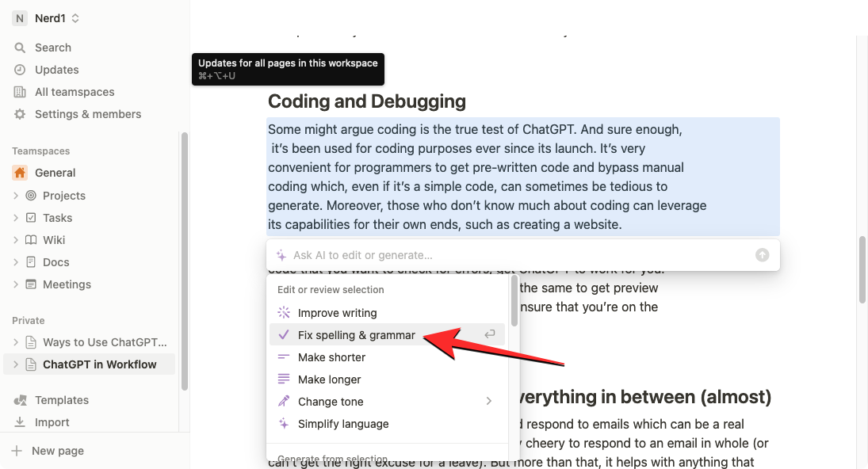Click the Tasks checkbox icon
This screenshot has height=469, width=868.
pyautogui.click(x=31, y=217)
